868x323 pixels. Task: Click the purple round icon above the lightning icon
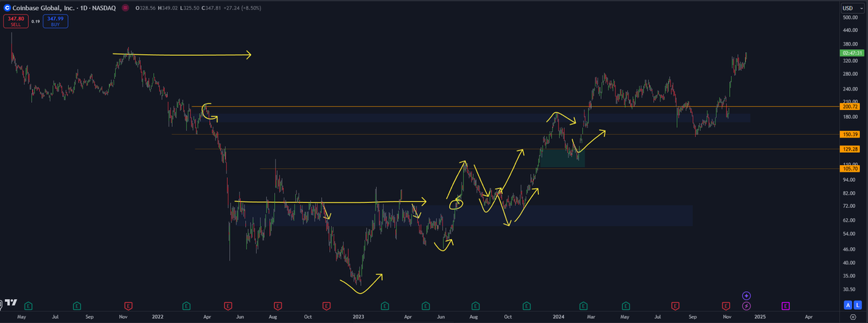coord(746,295)
